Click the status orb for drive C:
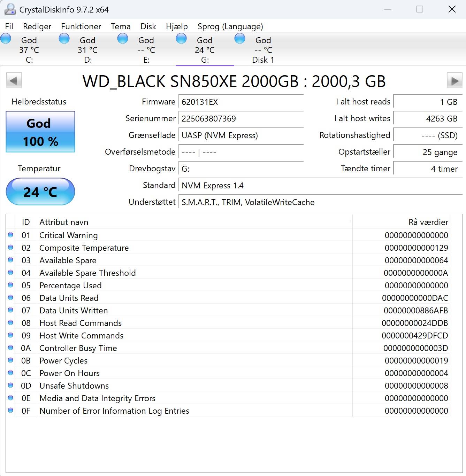 6,38
